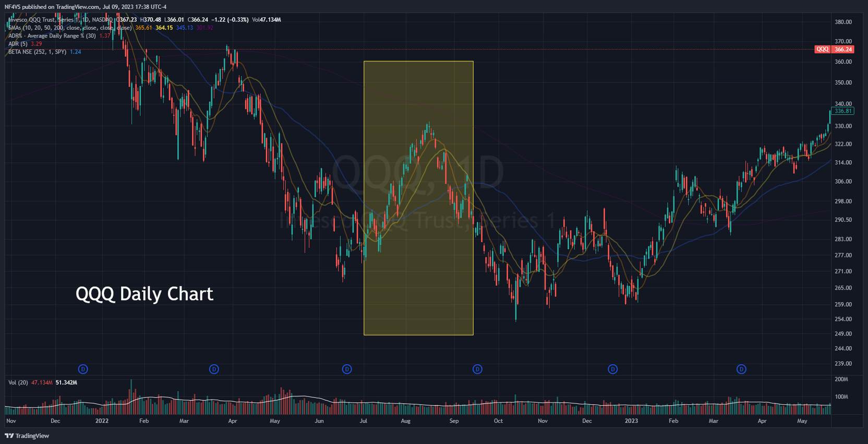Click the dividend marker after the Sep label
The height and width of the screenshot is (444, 868).
(477, 369)
